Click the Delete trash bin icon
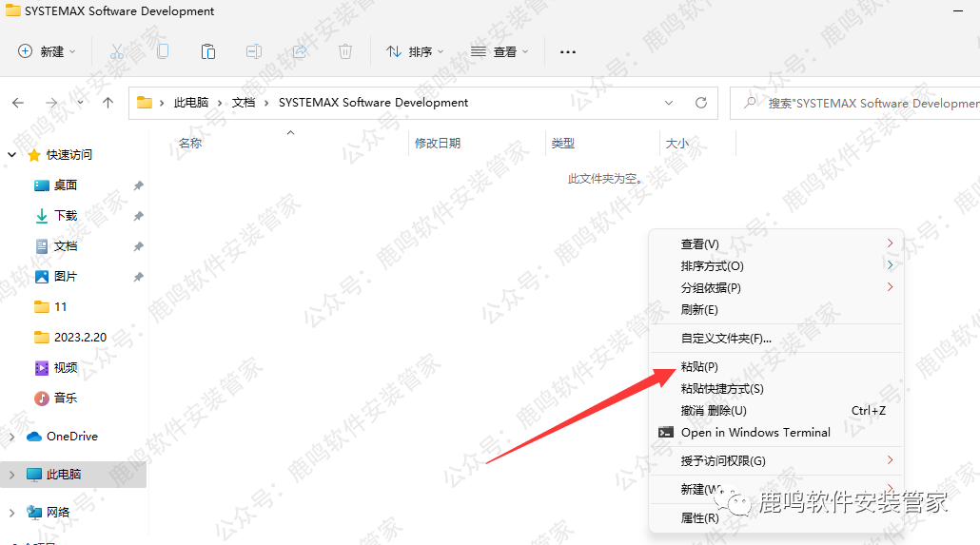 pyautogui.click(x=345, y=51)
